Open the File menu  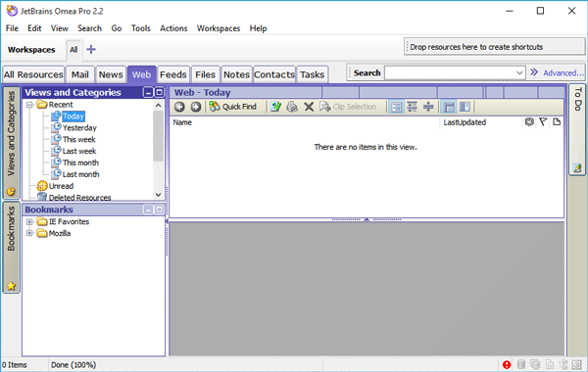pos(12,28)
